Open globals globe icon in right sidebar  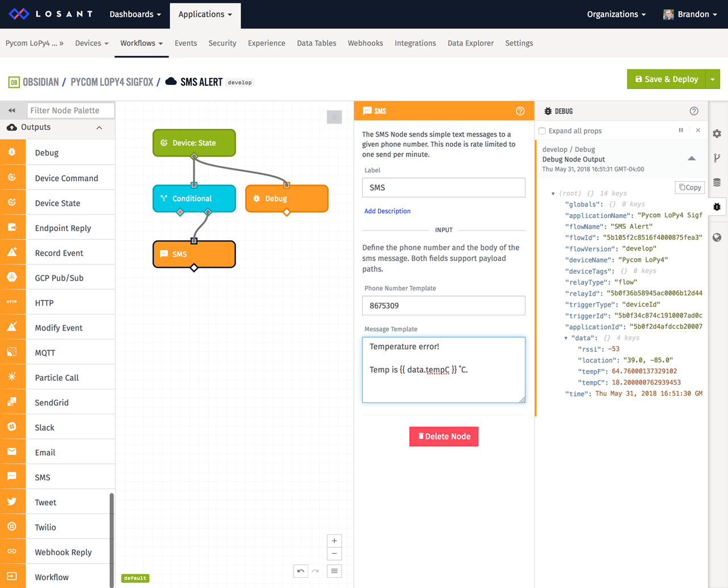717,237
